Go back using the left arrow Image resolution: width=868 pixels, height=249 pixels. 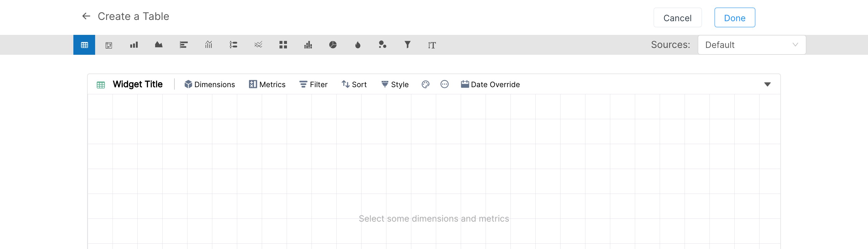click(x=86, y=16)
